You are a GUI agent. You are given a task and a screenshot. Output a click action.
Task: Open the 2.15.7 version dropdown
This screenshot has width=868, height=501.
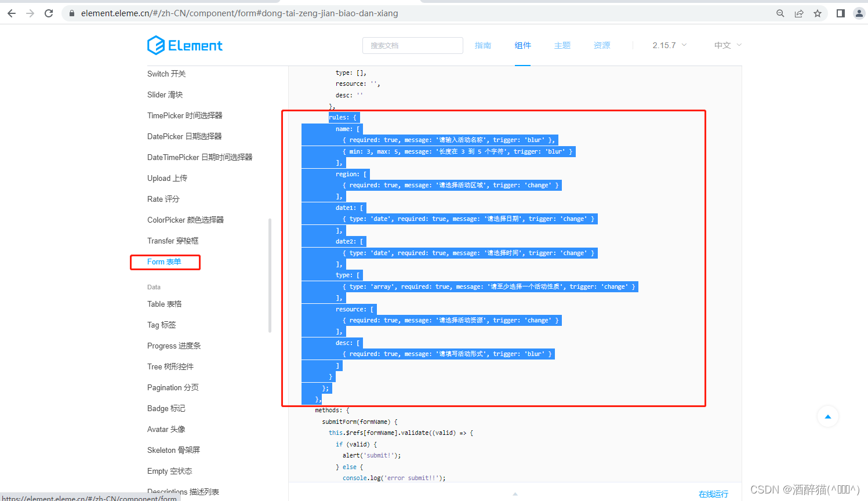670,45
